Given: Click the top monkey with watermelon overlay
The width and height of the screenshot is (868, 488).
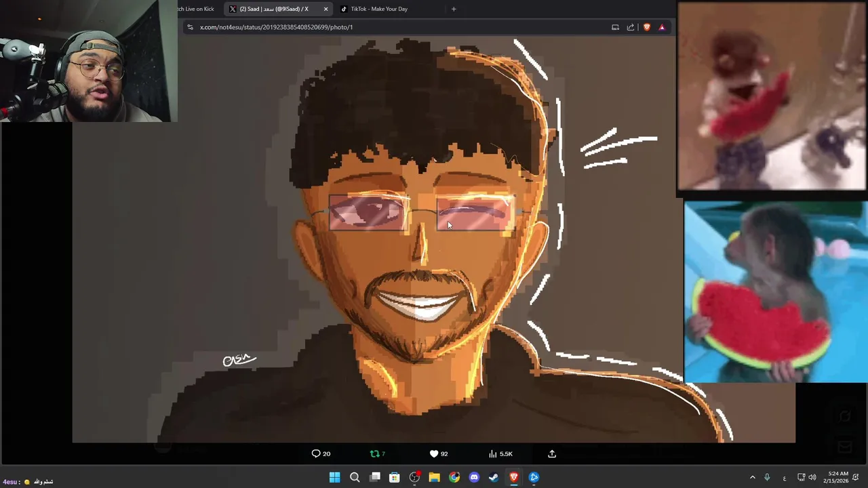Looking at the screenshot, I should 772,96.
